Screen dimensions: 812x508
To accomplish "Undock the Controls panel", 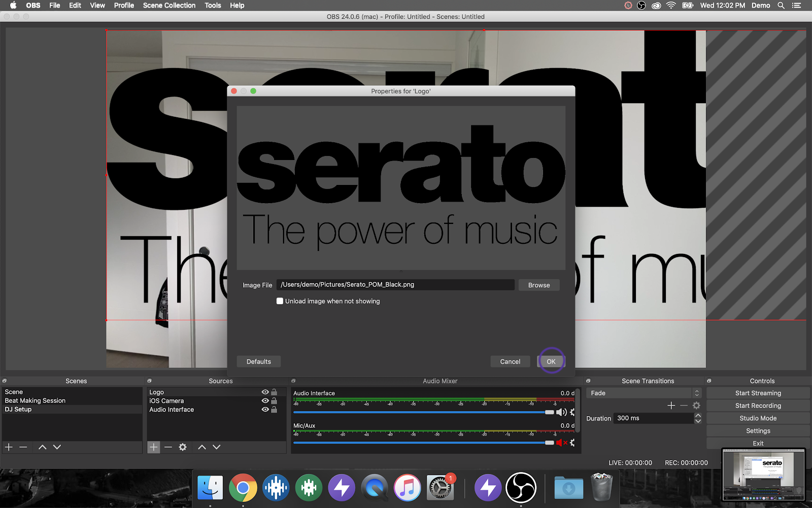I will [709, 380].
